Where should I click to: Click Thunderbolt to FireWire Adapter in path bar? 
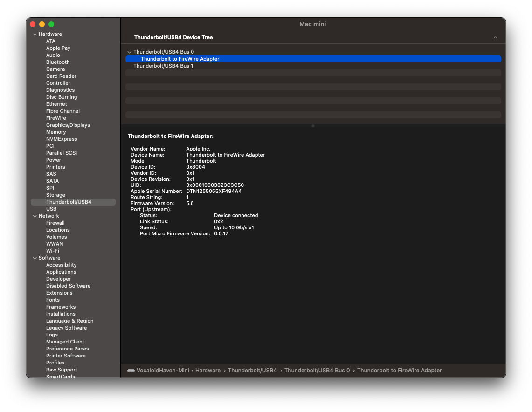coord(399,371)
